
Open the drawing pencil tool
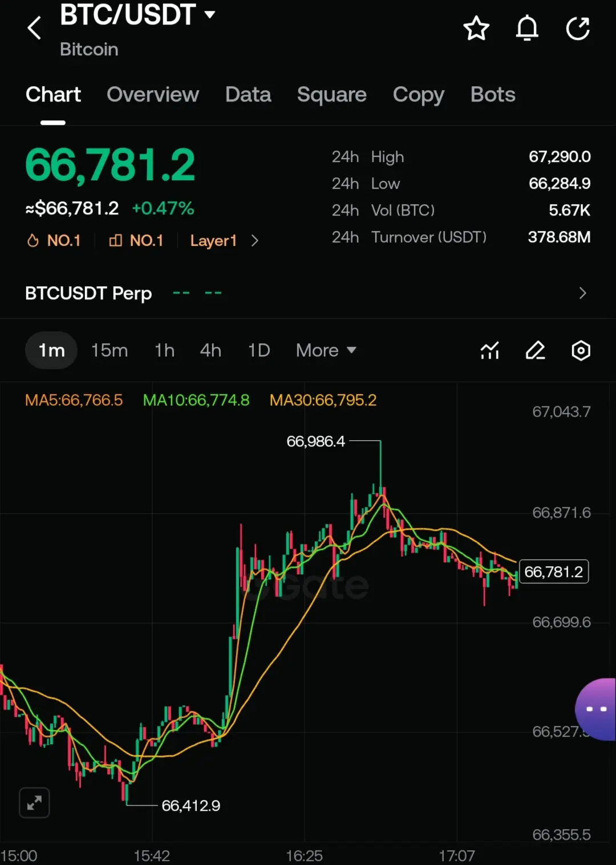[535, 351]
